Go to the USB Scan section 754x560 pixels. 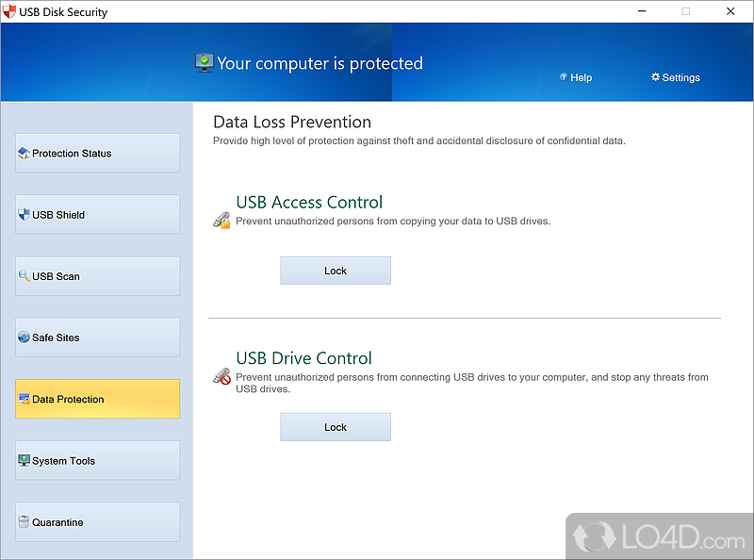click(98, 276)
